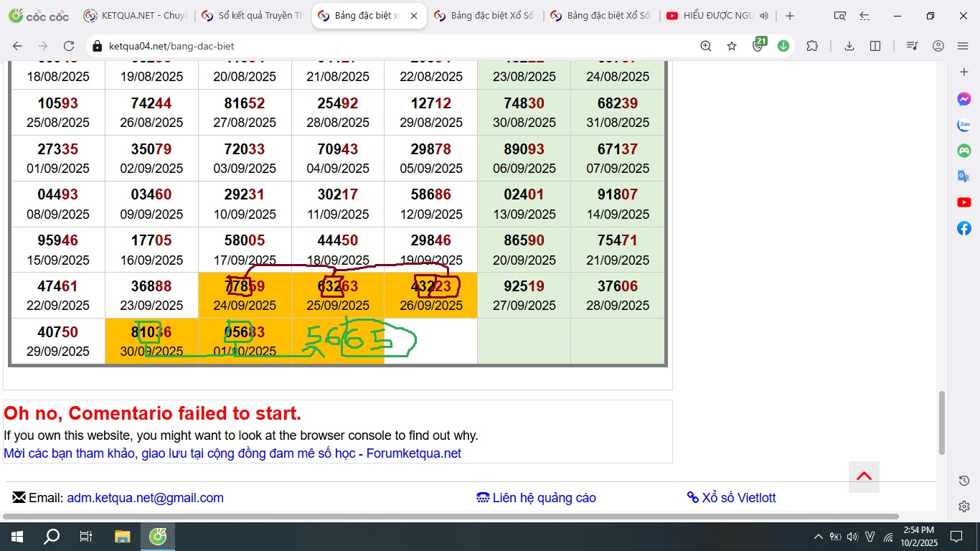
Task: Open YouTube sidebar shortcut
Action: click(x=964, y=202)
